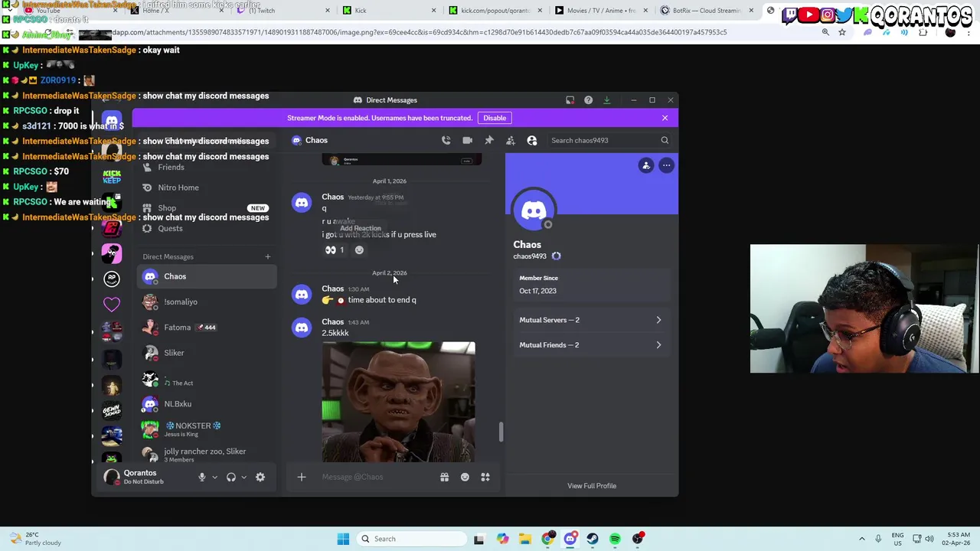Switch to the Kick browser tab
This screenshot has height=551, width=980.
(390, 11)
